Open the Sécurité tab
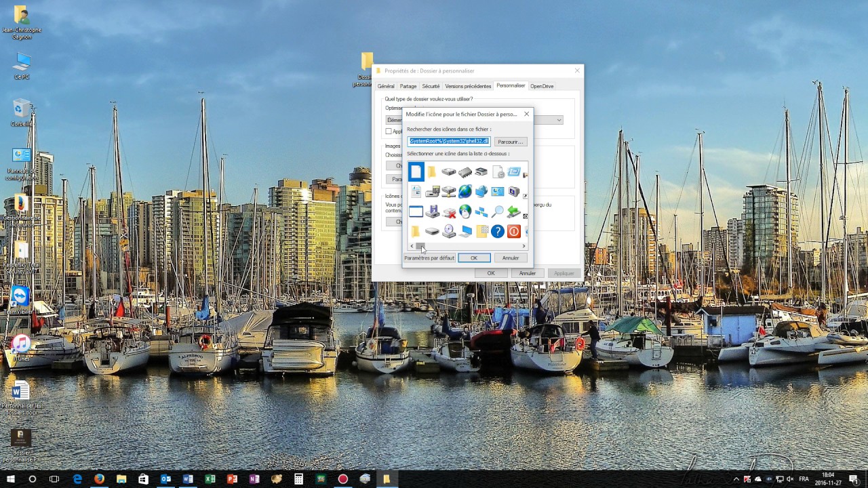Image resolution: width=868 pixels, height=488 pixels. [431, 86]
